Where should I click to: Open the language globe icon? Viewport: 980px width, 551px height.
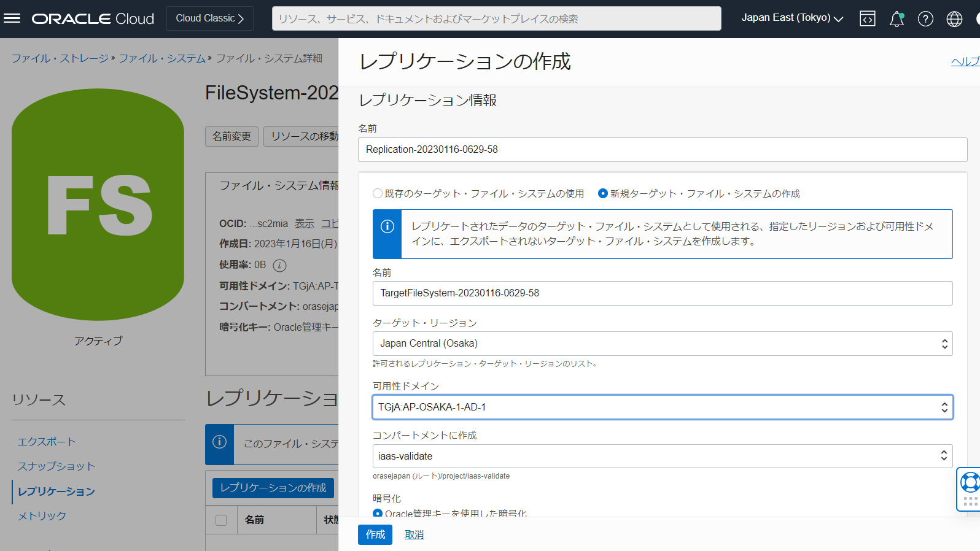pyautogui.click(x=954, y=19)
